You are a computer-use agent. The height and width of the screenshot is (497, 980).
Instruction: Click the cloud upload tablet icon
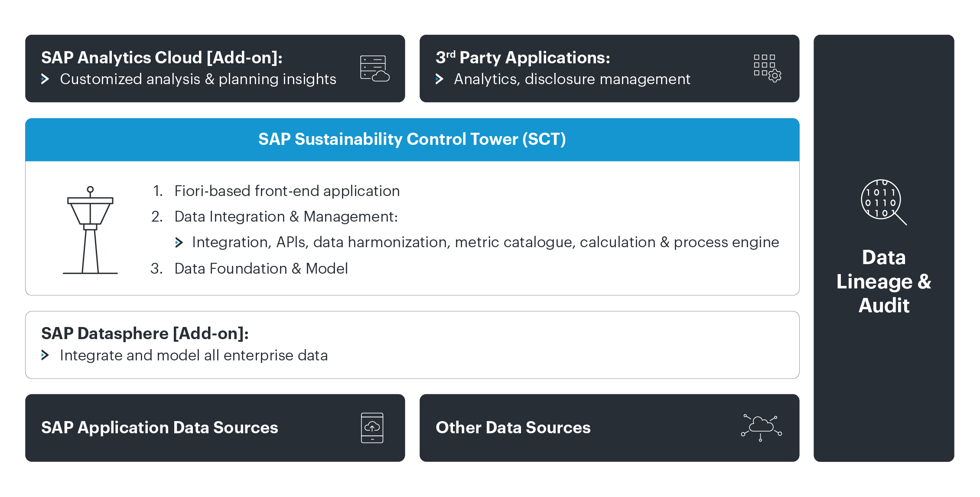(x=372, y=428)
